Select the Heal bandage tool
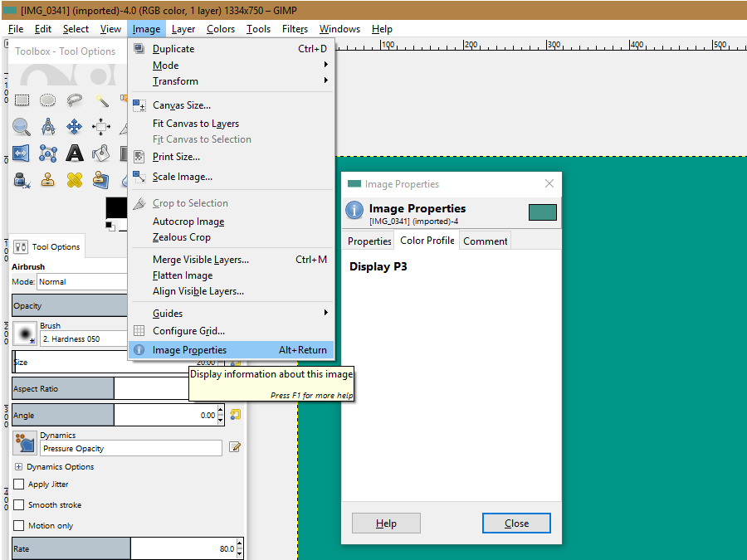 tap(75, 180)
